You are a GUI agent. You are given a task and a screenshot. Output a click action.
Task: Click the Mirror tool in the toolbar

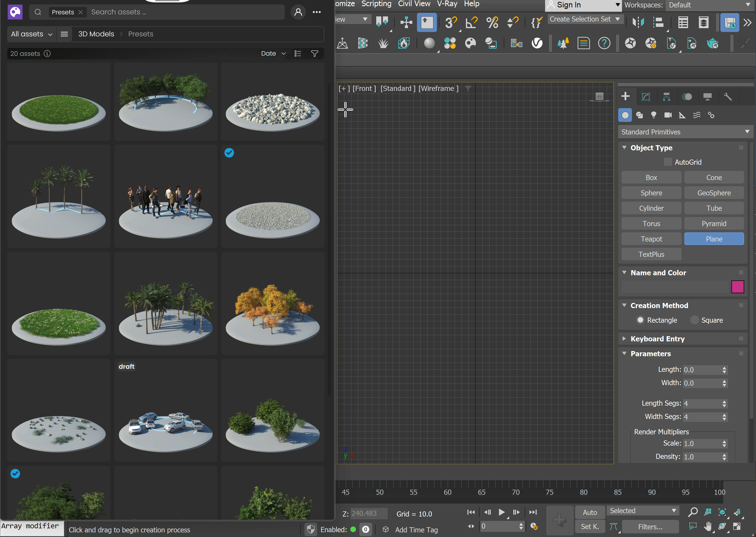coord(638,22)
